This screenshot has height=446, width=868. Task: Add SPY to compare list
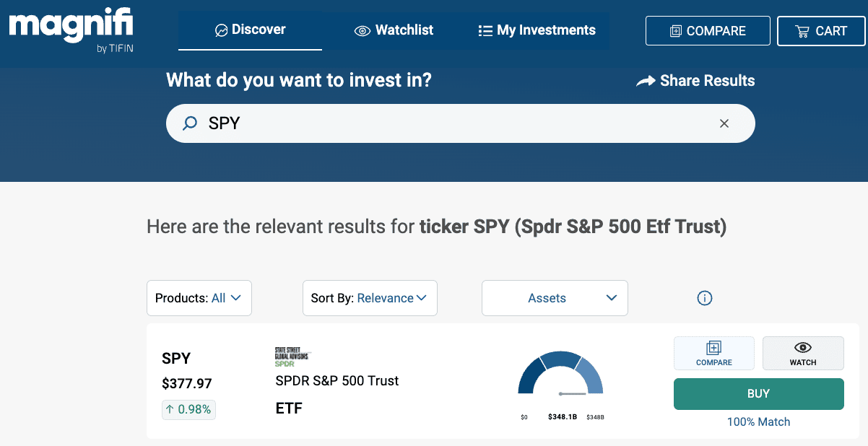tap(713, 354)
